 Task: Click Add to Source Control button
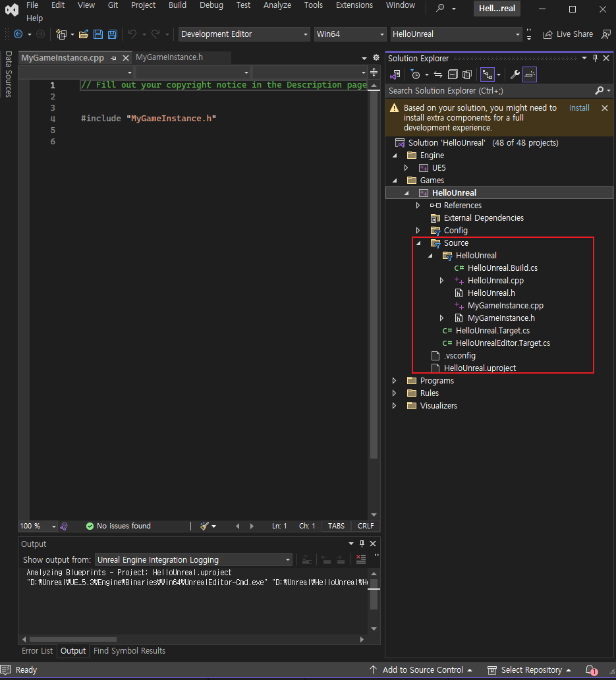tap(420, 670)
